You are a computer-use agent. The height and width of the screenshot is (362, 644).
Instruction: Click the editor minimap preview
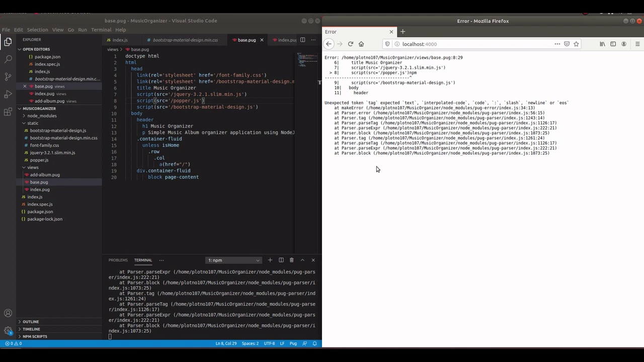(x=307, y=59)
